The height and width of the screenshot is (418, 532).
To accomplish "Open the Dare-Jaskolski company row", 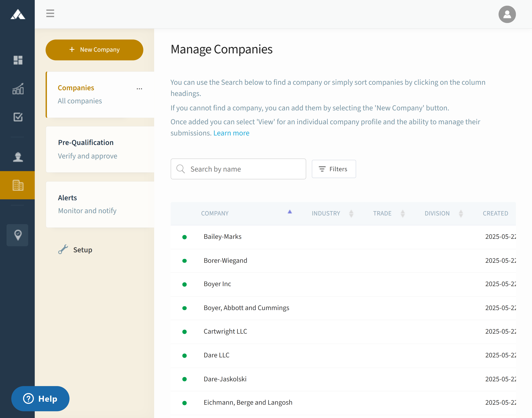I will point(343,379).
